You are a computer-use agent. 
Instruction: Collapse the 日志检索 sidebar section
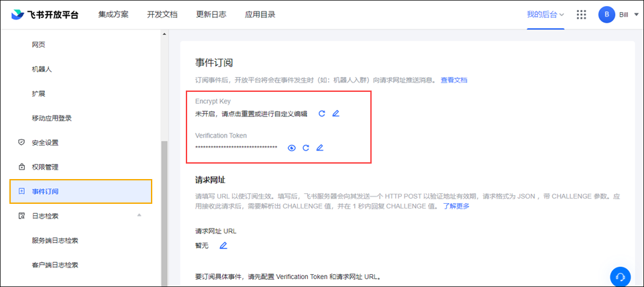139,215
